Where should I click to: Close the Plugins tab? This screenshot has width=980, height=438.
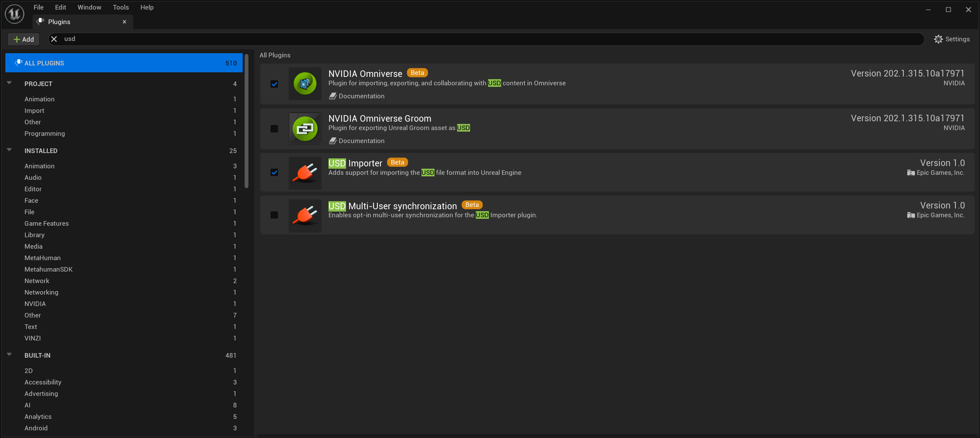[x=124, y=22]
